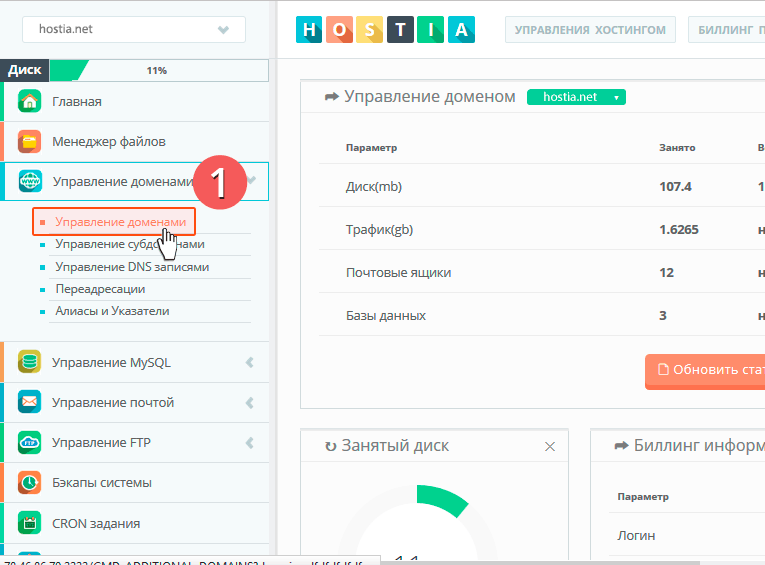Expand the Управление FTP menu chevron

tap(250, 443)
